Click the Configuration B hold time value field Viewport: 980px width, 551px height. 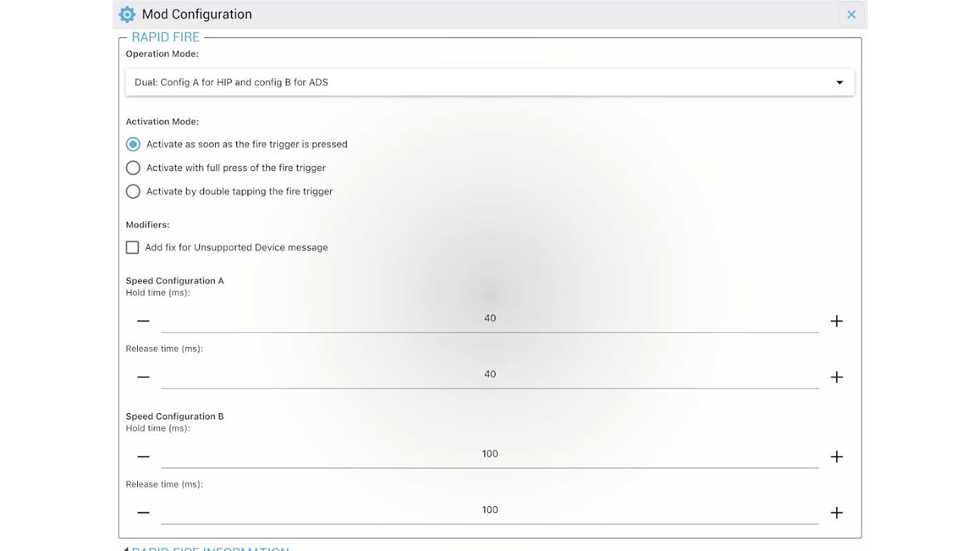click(489, 455)
